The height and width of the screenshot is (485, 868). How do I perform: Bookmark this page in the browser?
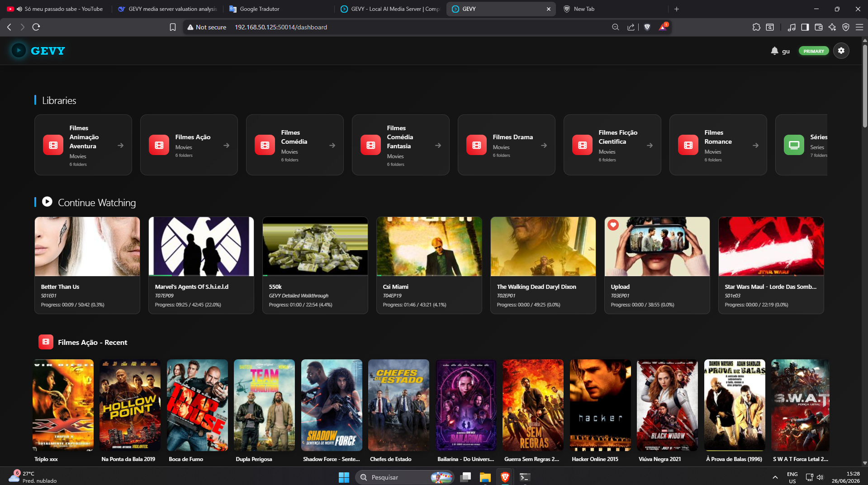point(172,27)
